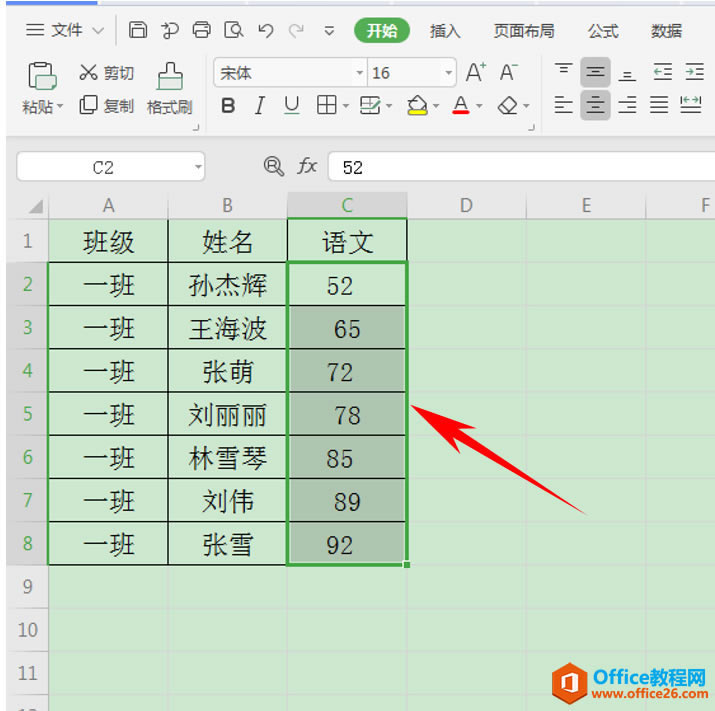Increase indent icon
Screen dimensions: 715x711
pos(694,72)
